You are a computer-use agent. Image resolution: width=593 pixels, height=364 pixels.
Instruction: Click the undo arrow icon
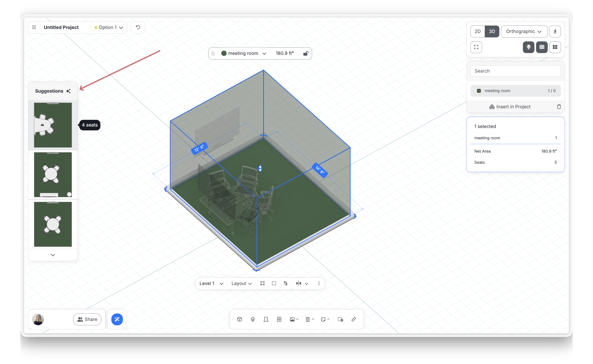(x=138, y=27)
